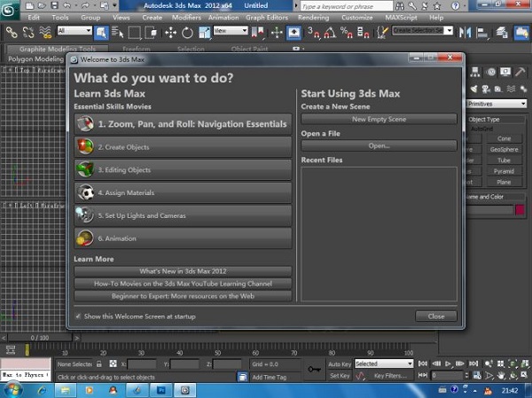Pick the Rectangular Selection Region tool
This screenshot has width=532, height=398.
135,33
